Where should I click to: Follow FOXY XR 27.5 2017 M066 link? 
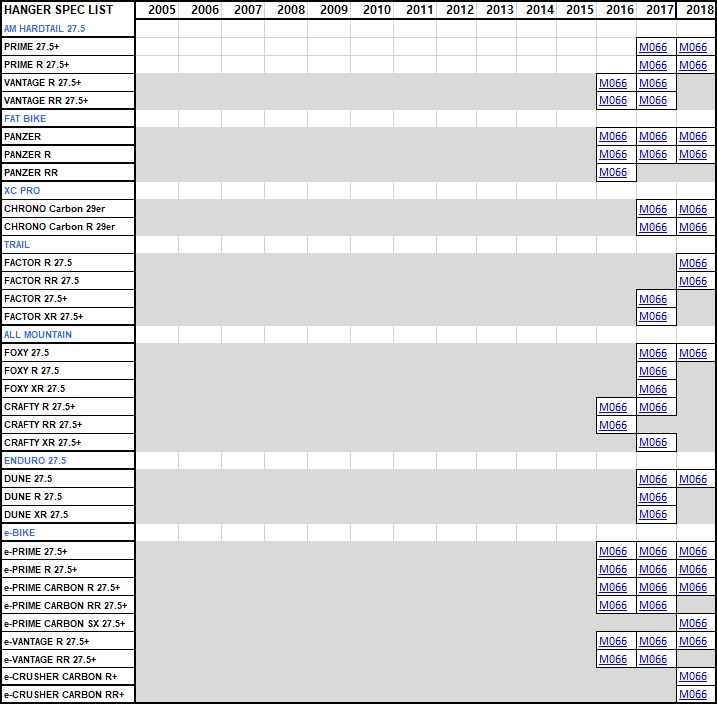pyautogui.click(x=653, y=389)
